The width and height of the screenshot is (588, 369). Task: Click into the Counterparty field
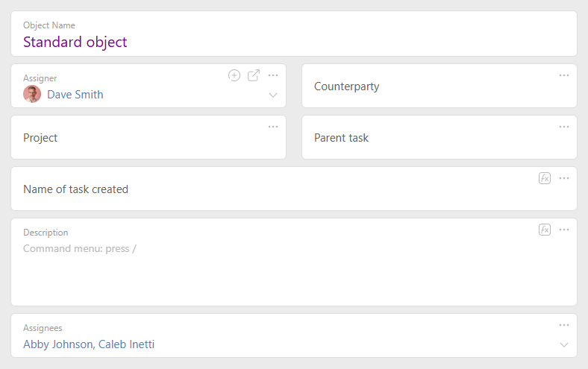(x=439, y=86)
